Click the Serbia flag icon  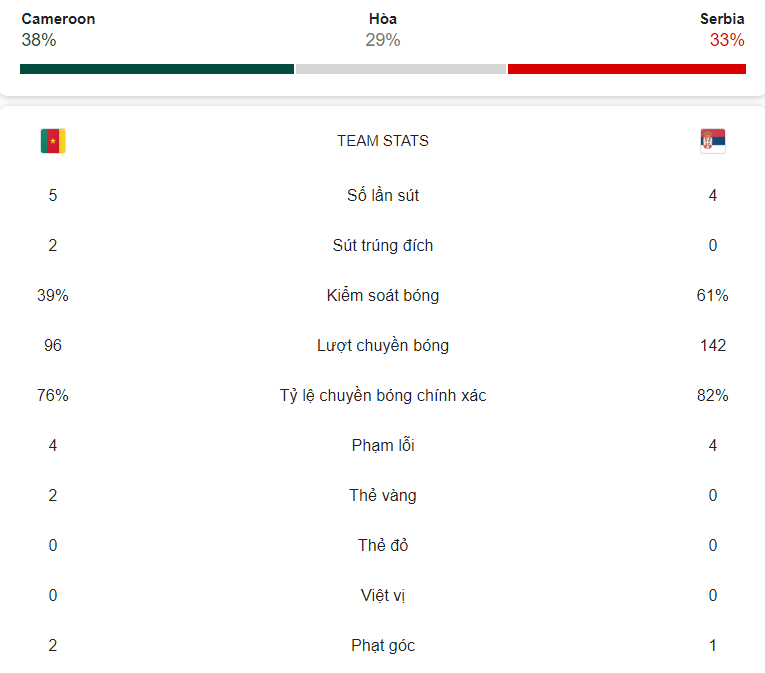point(712,141)
